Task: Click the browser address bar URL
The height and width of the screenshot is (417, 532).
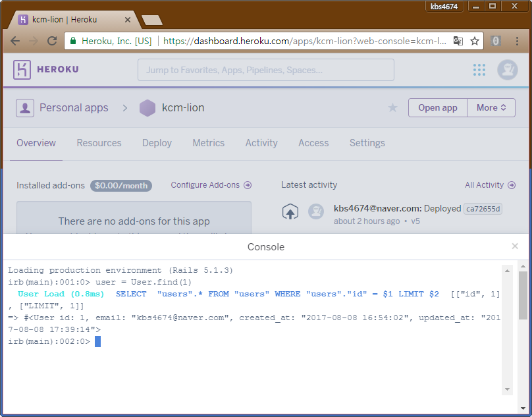Action: coord(305,41)
